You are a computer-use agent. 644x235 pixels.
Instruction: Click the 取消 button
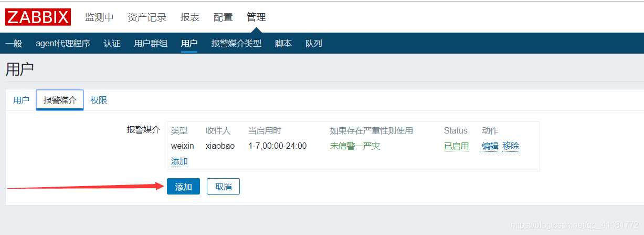pyautogui.click(x=223, y=187)
